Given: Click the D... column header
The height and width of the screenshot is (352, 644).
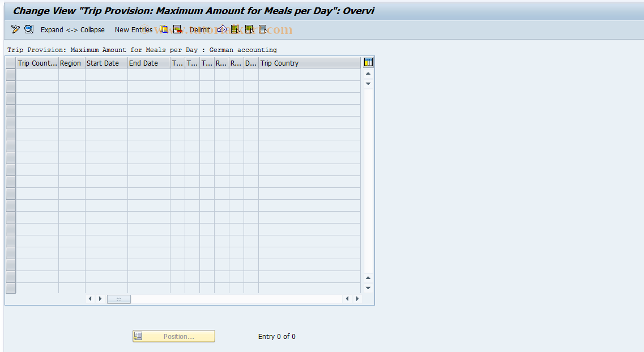Looking at the screenshot, I should coord(251,63).
